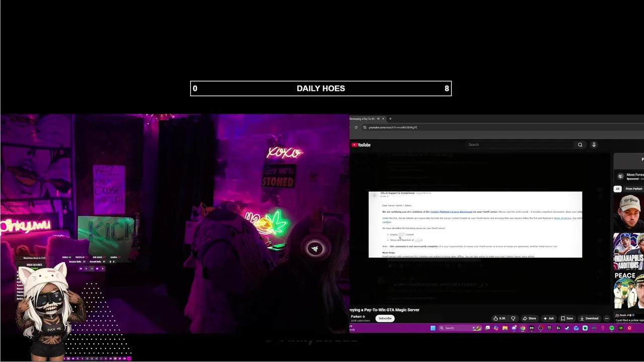Open Steam from the taskbar

pyautogui.click(x=567, y=328)
